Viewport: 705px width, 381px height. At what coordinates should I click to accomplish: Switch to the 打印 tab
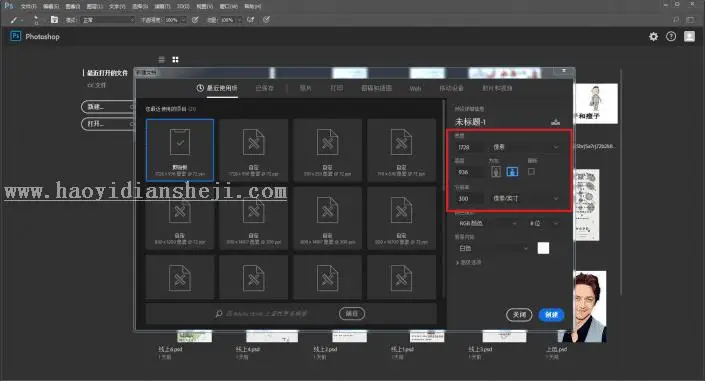point(336,88)
